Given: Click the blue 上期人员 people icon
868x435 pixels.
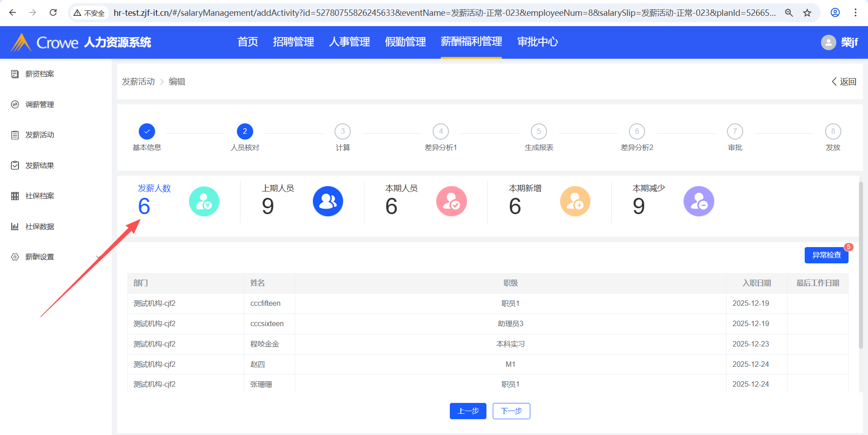Looking at the screenshot, I should (x=328, y=201).
